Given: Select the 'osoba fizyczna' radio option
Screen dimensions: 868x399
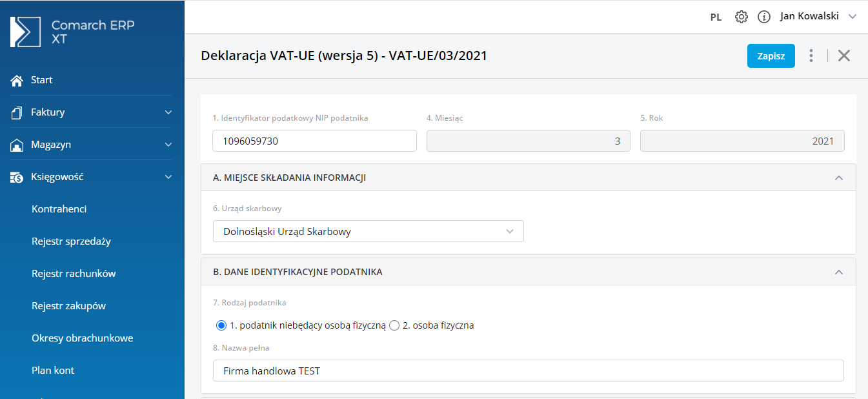Looking at the screenshot, I should pos(394,325).
